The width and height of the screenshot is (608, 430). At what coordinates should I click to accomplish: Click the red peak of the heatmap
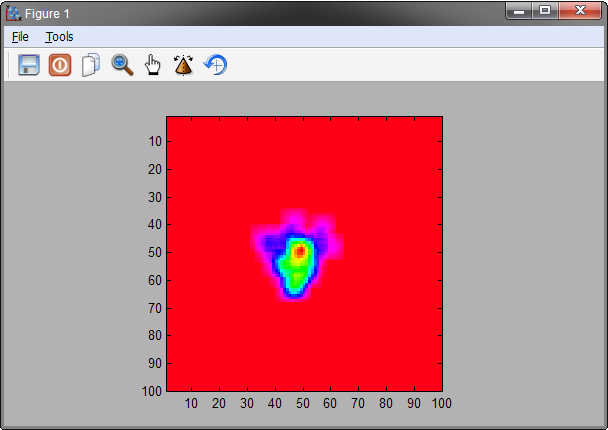[x=300, y=252]
